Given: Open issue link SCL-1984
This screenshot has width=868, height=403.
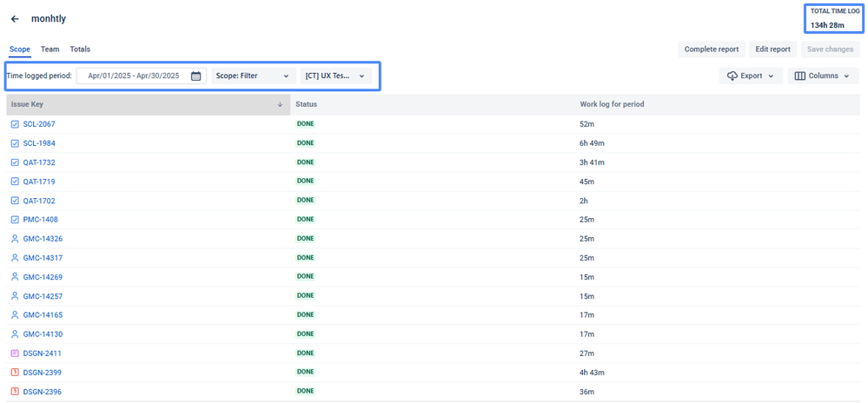Looking at the screenshot, I should pos(39,143).
